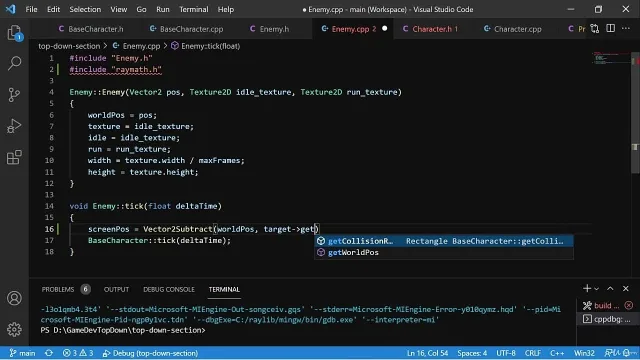This screenshot has width=640, height=360.
Task: Click line number 14 in gutter
Action: (49, 206)
